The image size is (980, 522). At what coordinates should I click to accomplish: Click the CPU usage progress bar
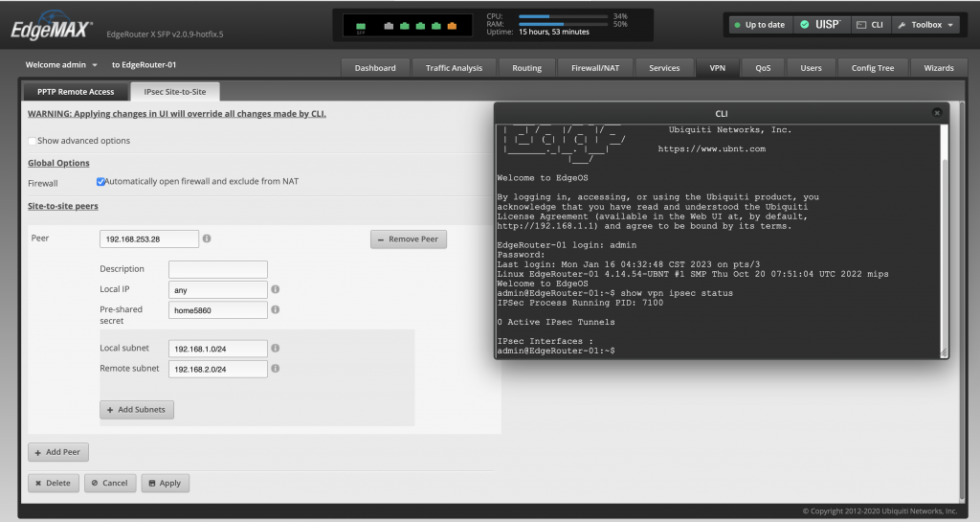[x=563, y=16]
